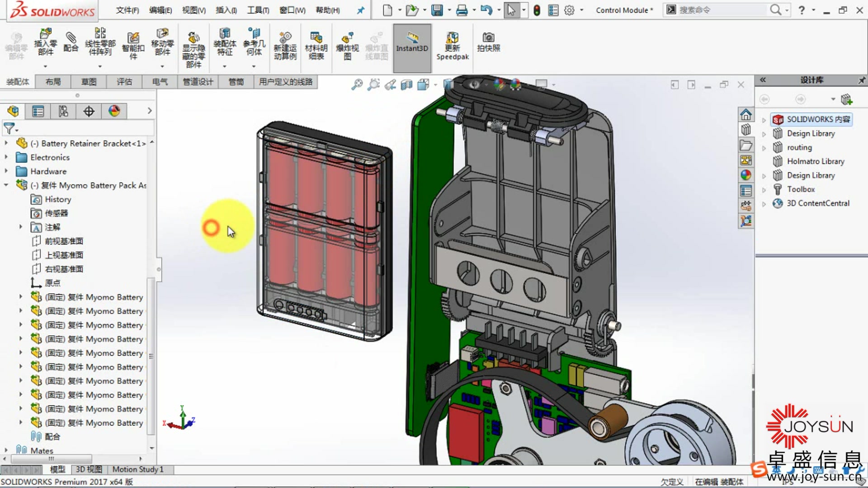The image size is (868, 488).
Task: Open the 工具(T) menu
Action: pyautogui.click(x=258, y=10)
